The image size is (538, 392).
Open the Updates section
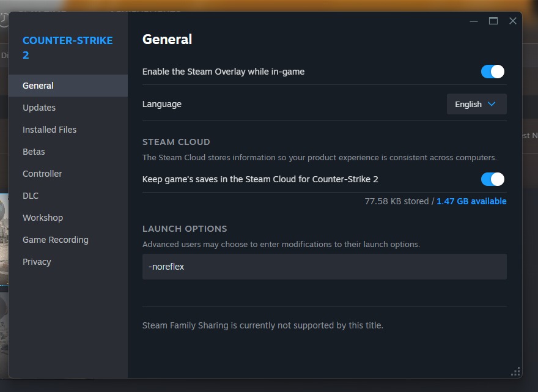[x=68, y=108]
